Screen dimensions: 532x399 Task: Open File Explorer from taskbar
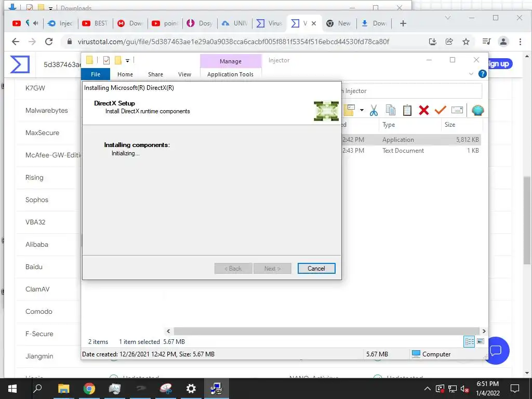(63, 389)
